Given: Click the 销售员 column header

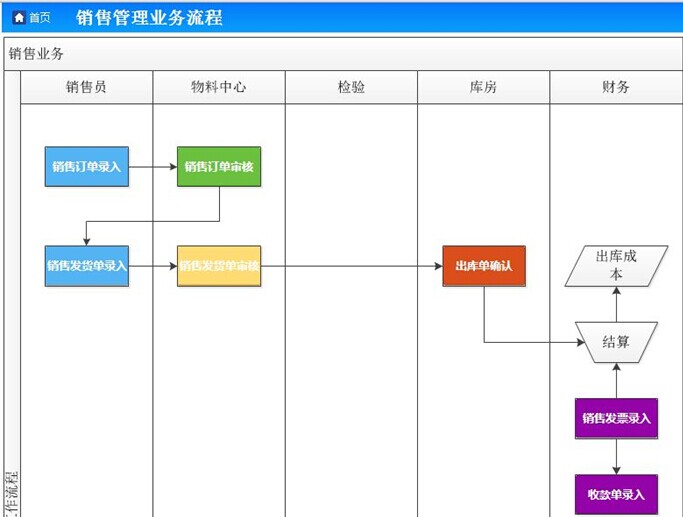Looking at the screenshot, I should pos(86,87).
